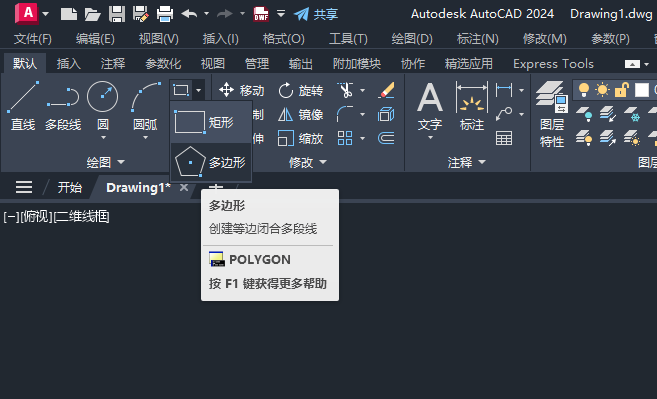Switch to the Express Tools tab
Viewport: 657px width, 399px height.
point(554,64)
